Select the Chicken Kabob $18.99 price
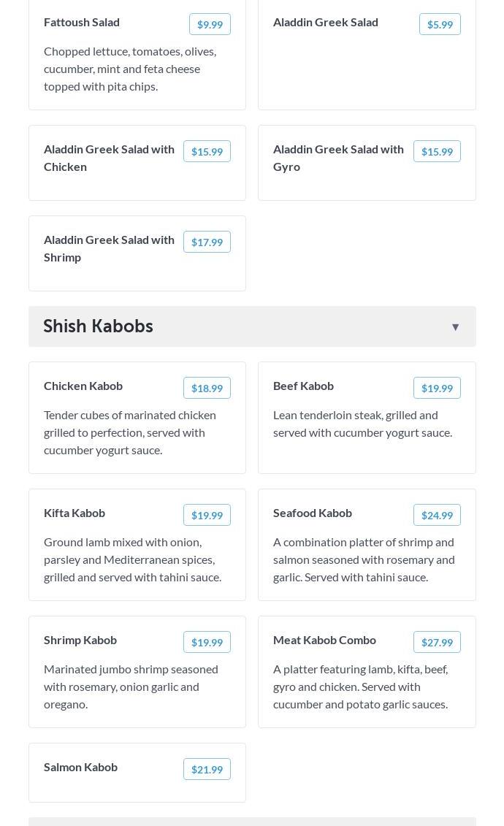 [207, 389]
